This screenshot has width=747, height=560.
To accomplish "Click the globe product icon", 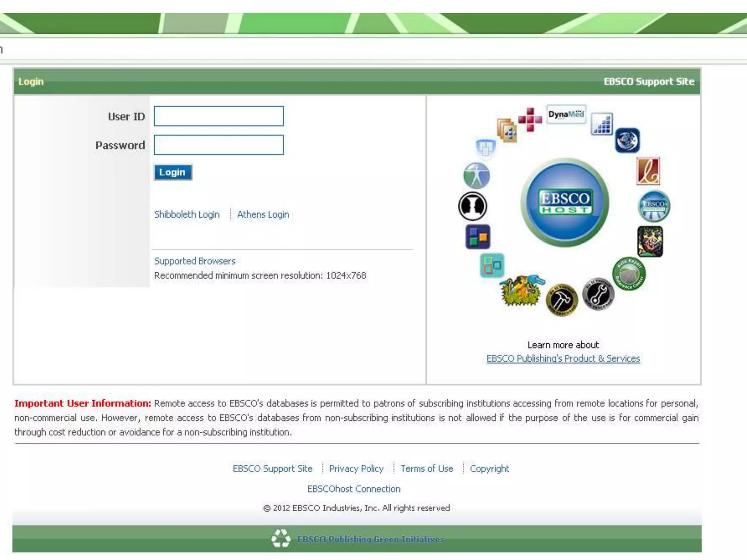I will 627,140.
